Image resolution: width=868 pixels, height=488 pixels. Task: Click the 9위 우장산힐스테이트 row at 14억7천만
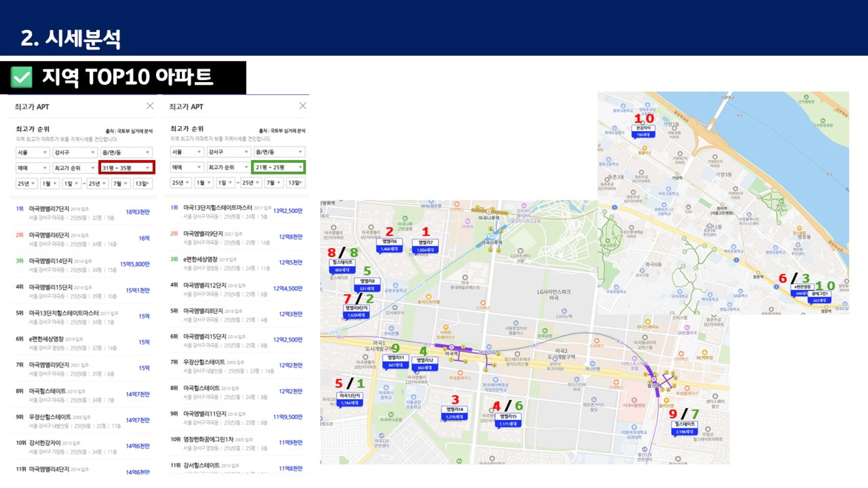(x=83, y=421)
